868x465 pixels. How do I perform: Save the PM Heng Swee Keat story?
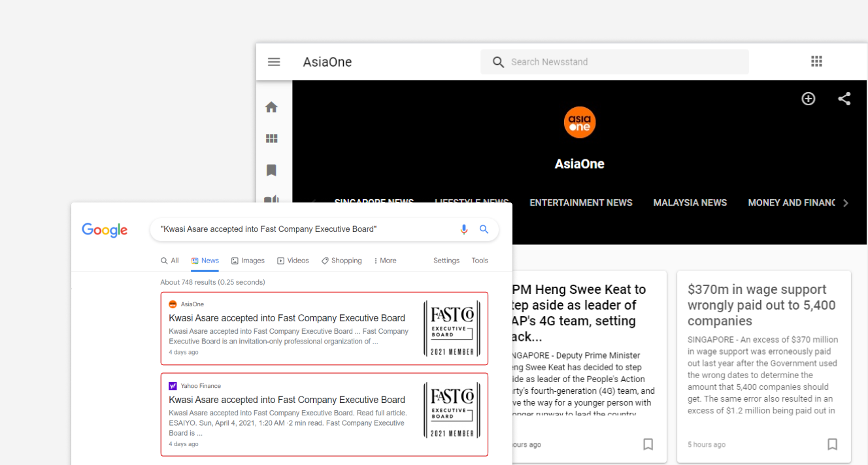click(x=648, y=444)
